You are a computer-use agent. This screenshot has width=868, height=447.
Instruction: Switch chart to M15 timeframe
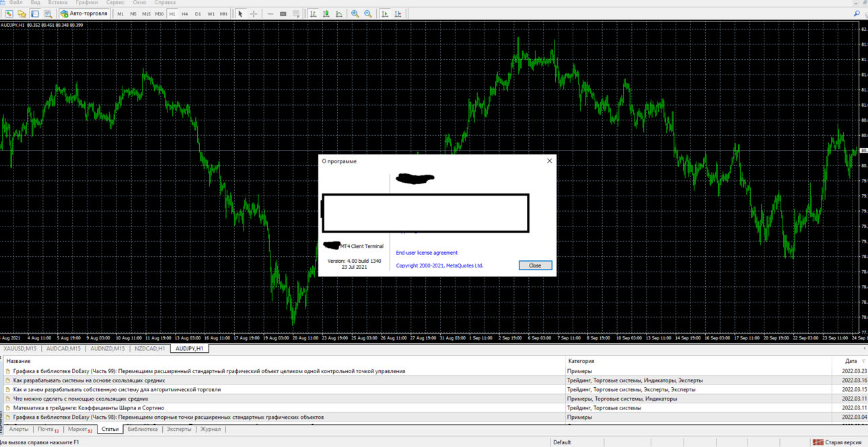(x=146, y=13)
